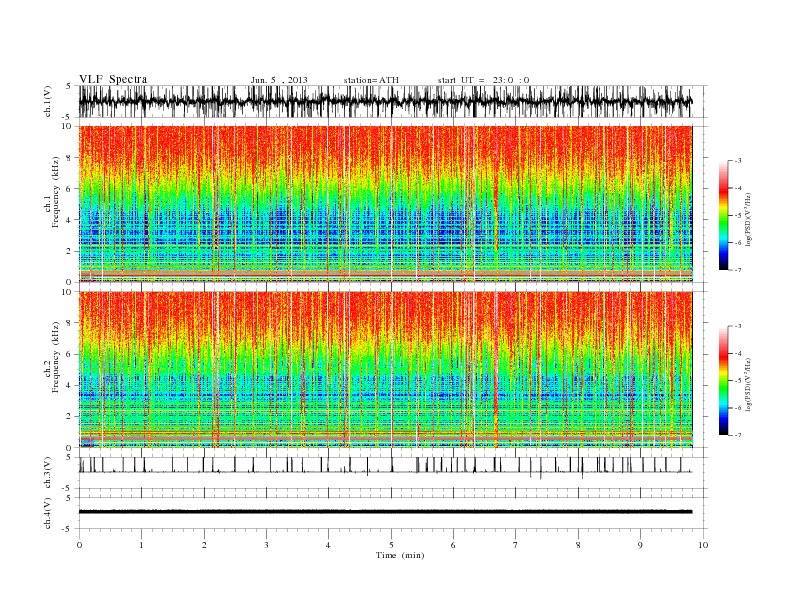Click the "1" tick on the time axis
This screenshot has height=612, width=792.
tap(141, 545)
